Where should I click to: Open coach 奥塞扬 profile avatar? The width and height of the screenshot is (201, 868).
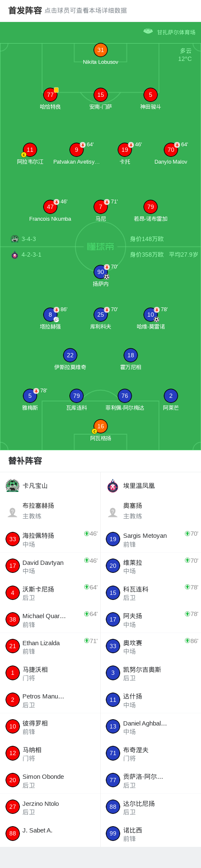click(x=113, y=512)
